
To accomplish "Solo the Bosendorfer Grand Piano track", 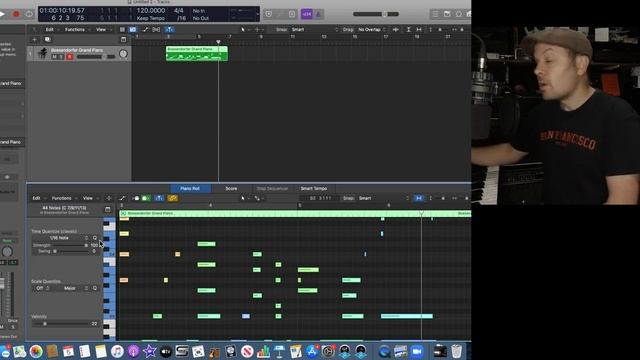I will point(61,57).
